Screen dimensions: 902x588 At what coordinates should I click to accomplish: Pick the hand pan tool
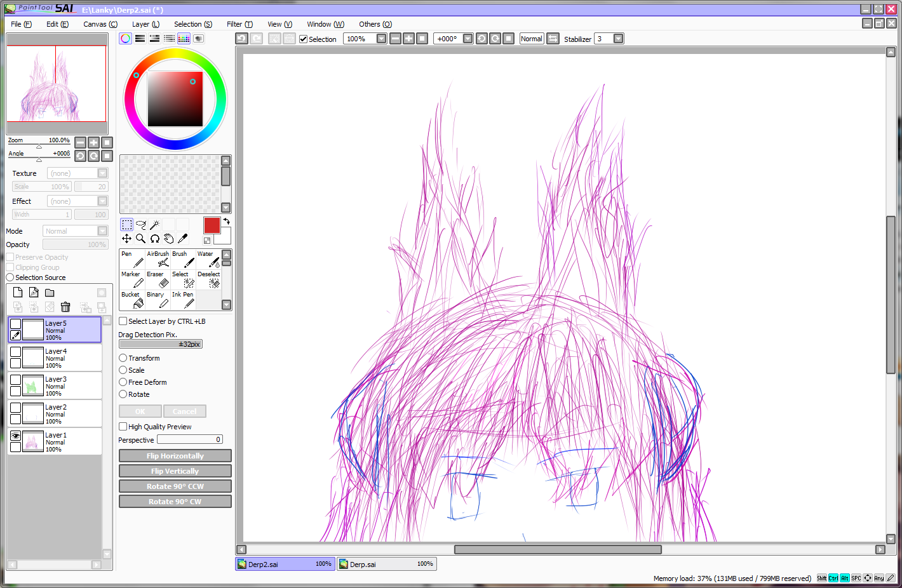point(168,239)
